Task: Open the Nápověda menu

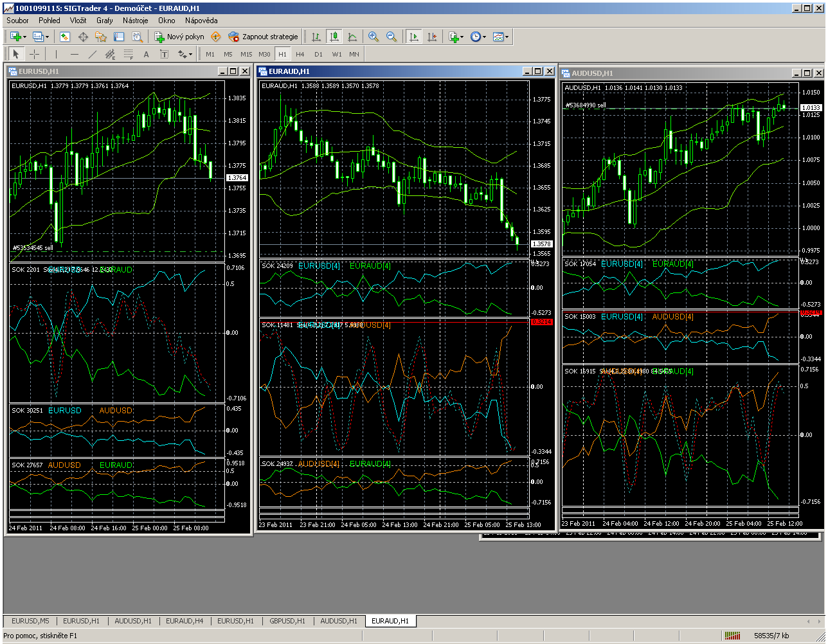Action: [x=201, y=21]
